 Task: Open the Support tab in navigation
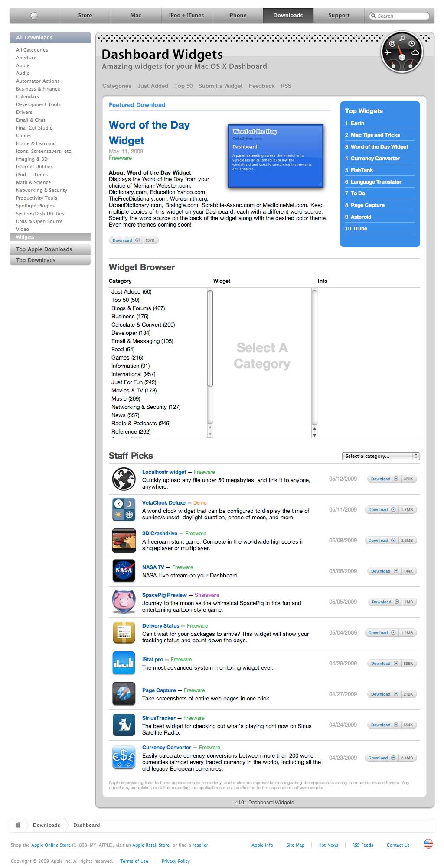(339, 16)
